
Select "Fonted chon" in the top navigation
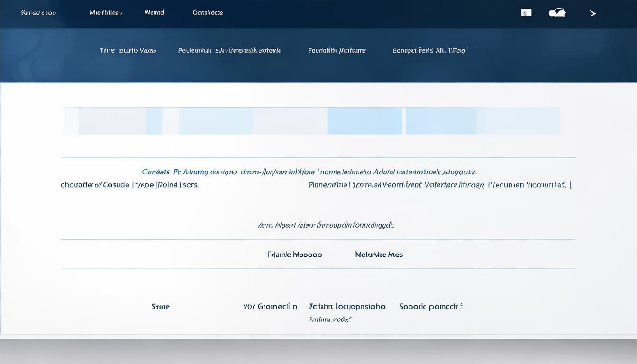(38, 13)
